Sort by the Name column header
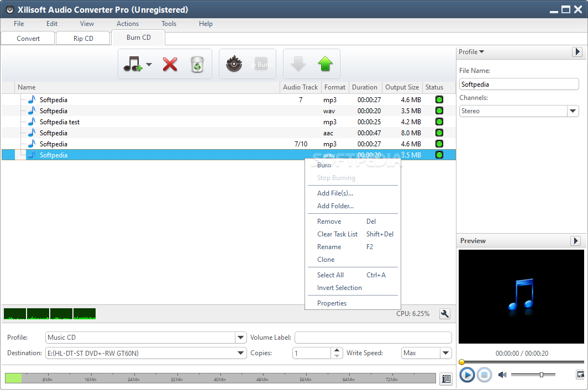588x390 pixels. point(148,87)
